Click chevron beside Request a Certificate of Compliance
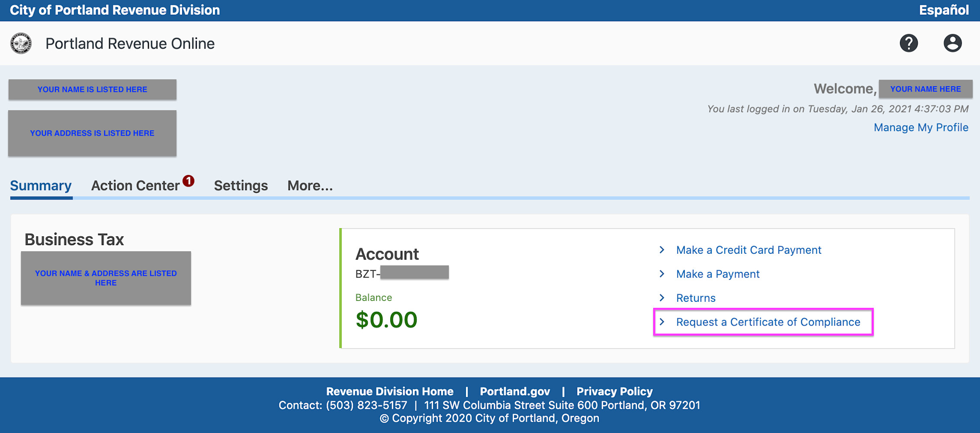 point(662,322)
